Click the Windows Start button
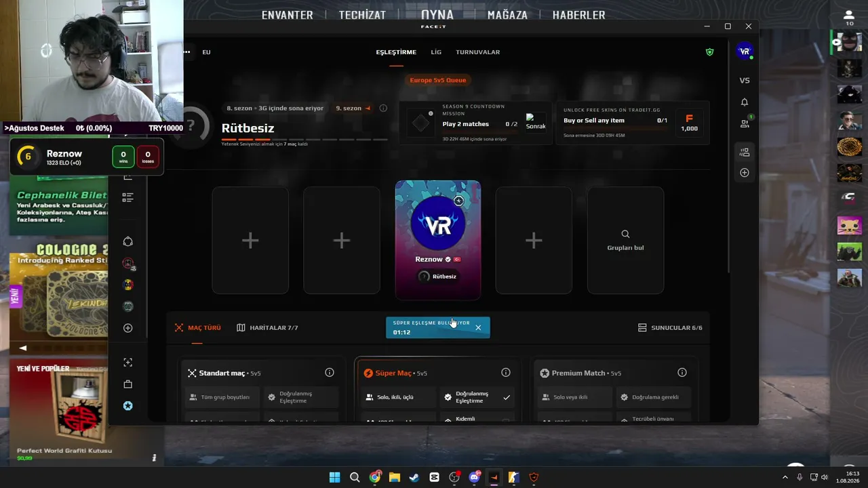868x488 pixels. [x=334, y=477]
